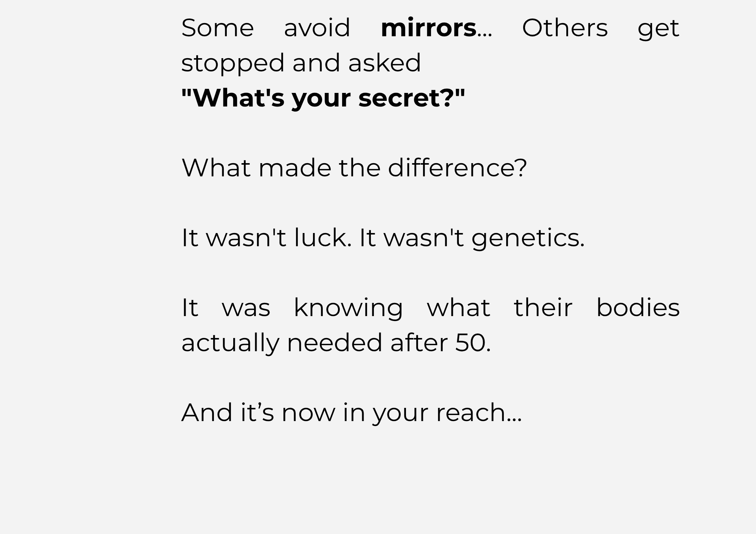Screen dimensions: 756x534
Task: Click the word "actually"
Action: (230, 343)
